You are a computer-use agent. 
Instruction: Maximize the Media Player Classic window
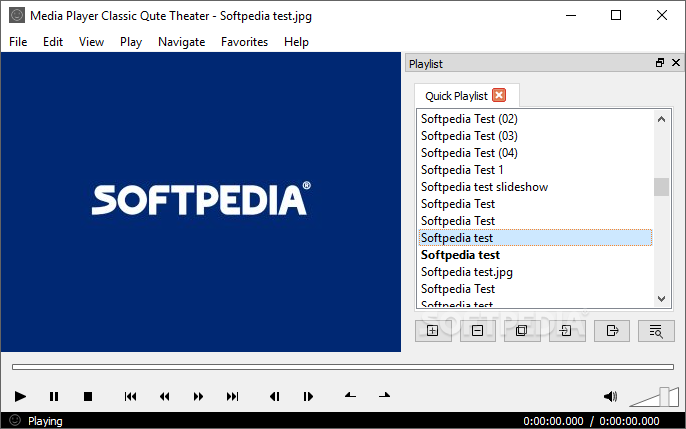616,15
